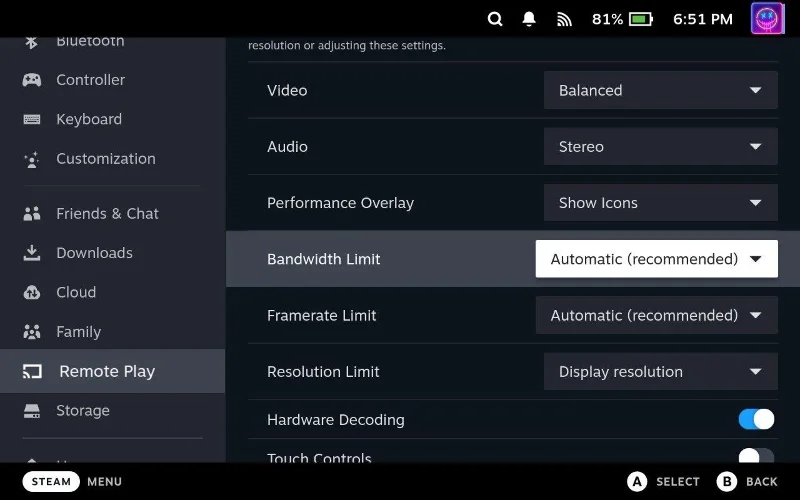The image size is (800, 500).
Task: Open the search magnifier icon
Action: pos(495,19)
